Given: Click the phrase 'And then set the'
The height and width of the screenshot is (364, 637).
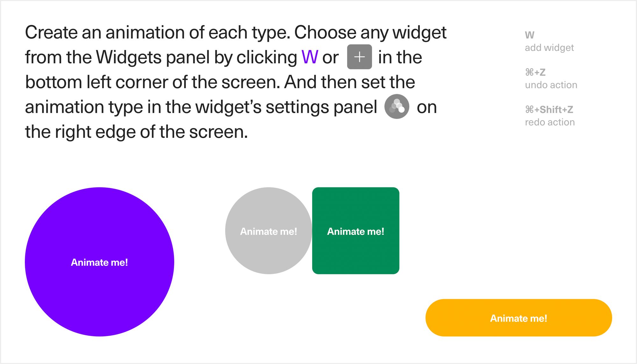Looking at the screenshot, I should pos(350,82).
